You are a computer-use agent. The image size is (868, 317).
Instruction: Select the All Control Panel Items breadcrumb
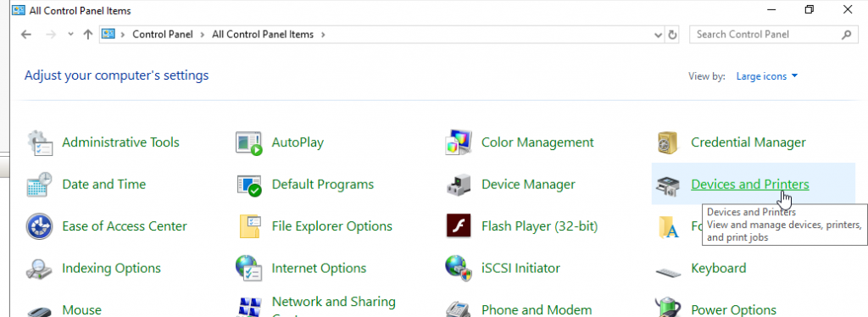(x=263, y=34)
